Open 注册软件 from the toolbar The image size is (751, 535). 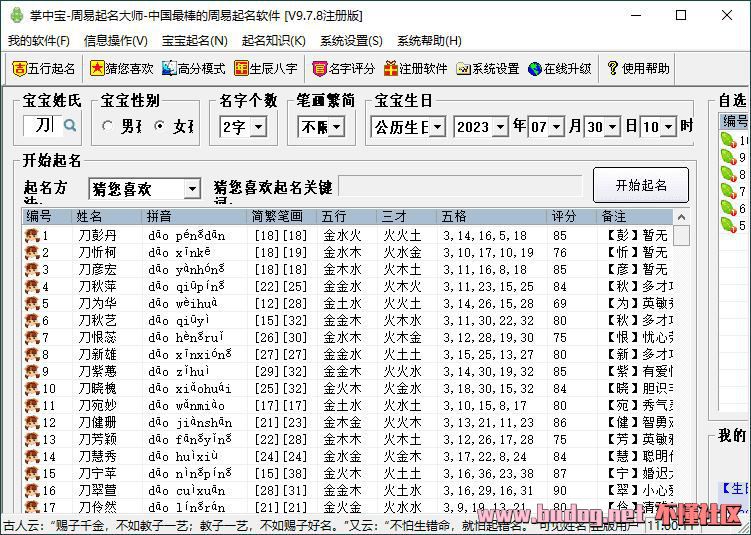[x=391, y=69]
